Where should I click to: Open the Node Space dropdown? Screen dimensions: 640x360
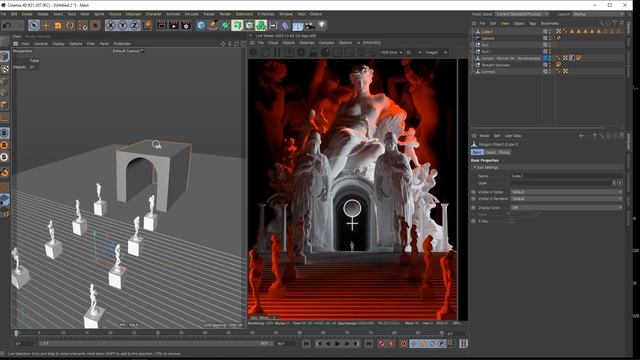coord(522,14)
